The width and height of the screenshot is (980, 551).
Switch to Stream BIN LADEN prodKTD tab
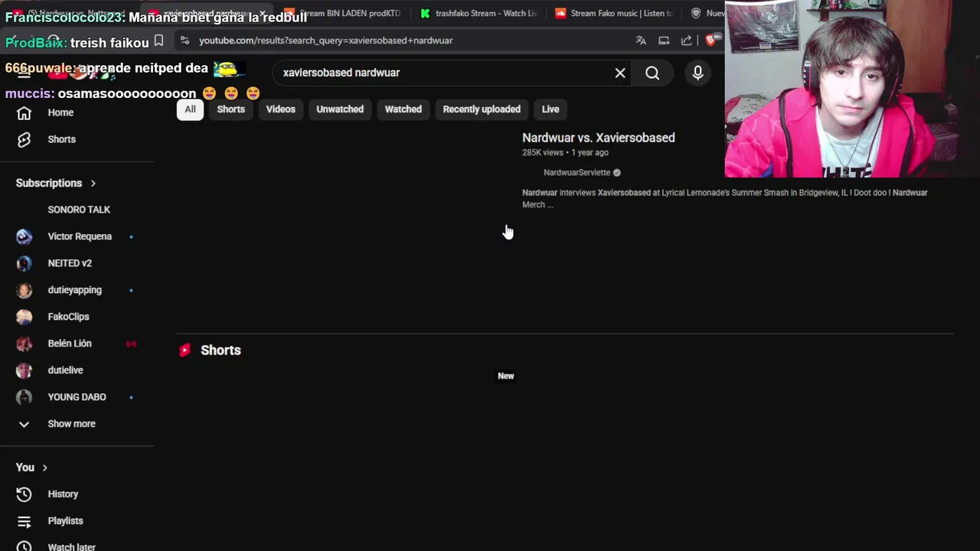342,13
